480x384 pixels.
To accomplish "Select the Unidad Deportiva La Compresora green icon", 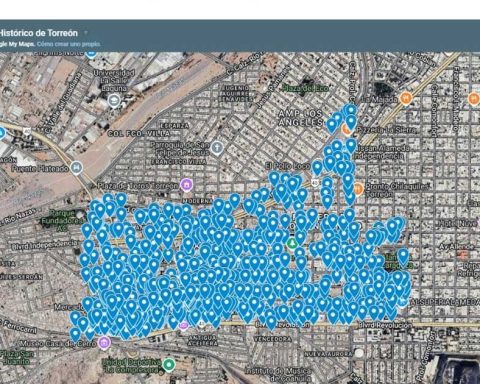I will [x=169, y=365].
